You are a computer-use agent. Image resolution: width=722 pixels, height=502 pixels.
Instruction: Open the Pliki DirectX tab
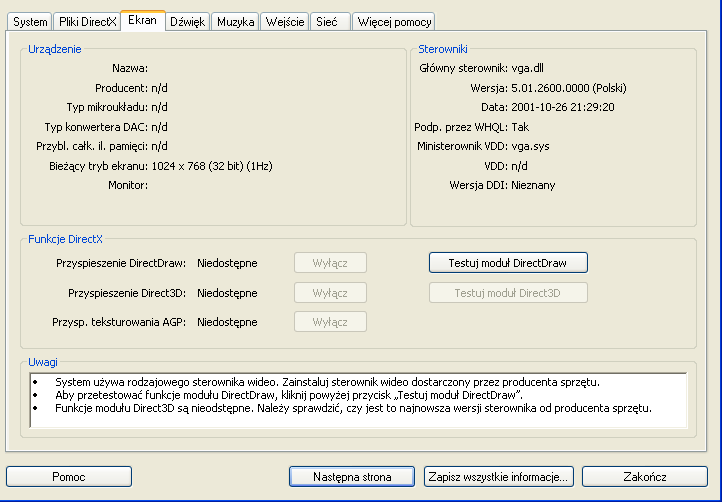[x=87, y=22]
